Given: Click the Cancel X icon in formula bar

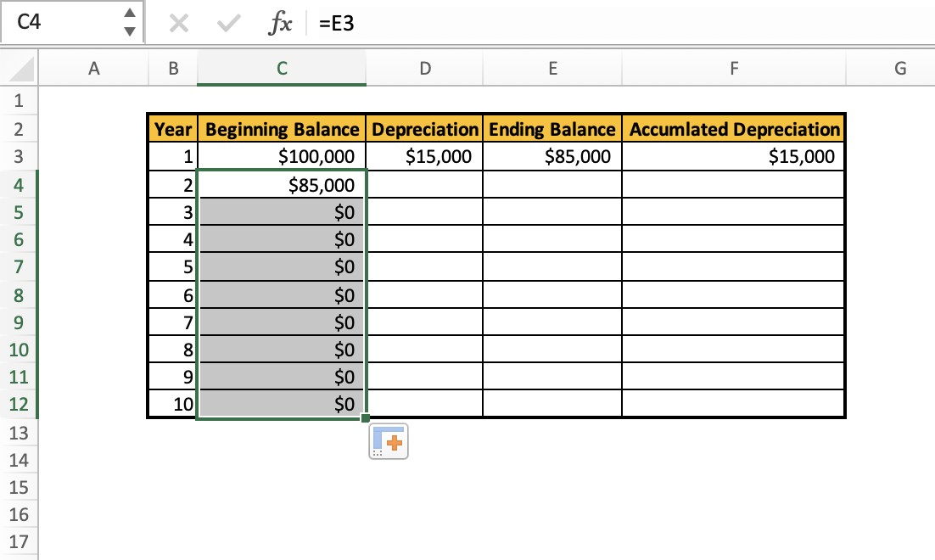Looking at the screenshot, I should pyautogui.click(x=178, y=25).
